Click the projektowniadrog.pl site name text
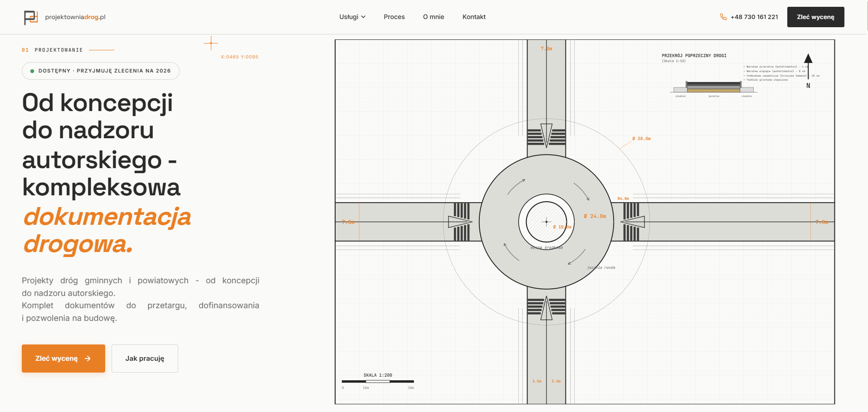This screenshot has width=868, height=412. (75, 17)
